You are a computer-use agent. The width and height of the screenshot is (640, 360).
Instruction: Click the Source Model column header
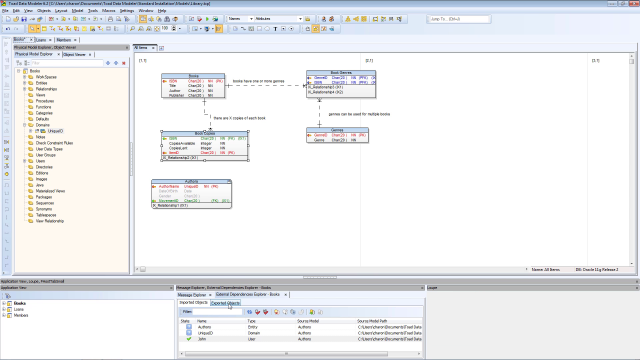[x=326, y=321]
